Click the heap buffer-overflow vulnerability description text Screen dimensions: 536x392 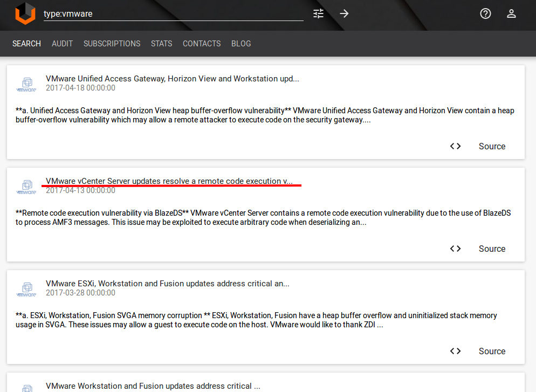click(x=265, y=115)
